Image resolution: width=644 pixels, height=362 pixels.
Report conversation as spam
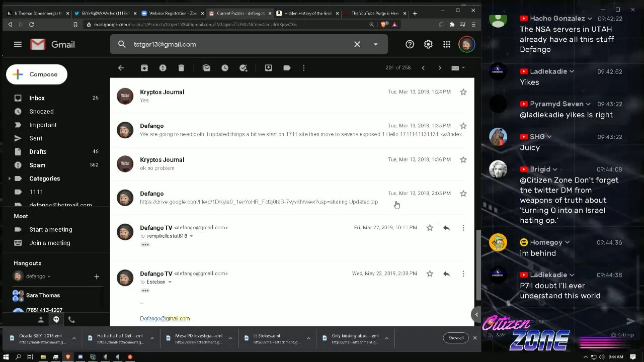click(163, 68)
